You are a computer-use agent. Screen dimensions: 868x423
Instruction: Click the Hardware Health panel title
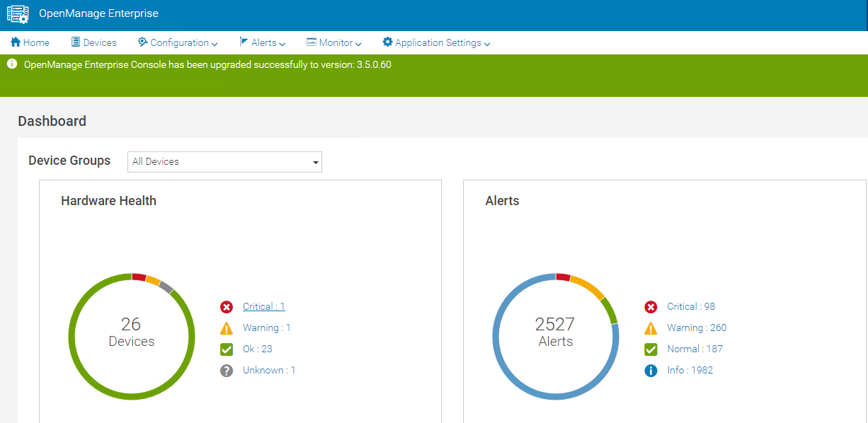click(108, 201)
